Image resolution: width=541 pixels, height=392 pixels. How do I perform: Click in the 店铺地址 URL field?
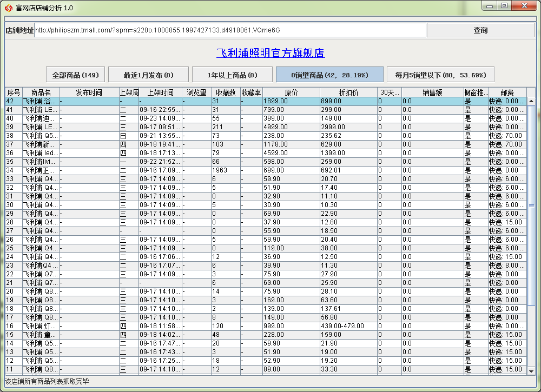[230, 30]
